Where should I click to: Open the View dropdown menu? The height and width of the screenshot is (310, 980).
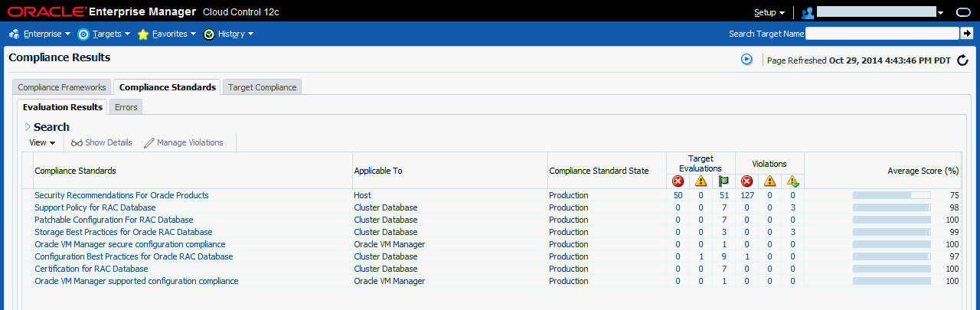tap(42, 142)
